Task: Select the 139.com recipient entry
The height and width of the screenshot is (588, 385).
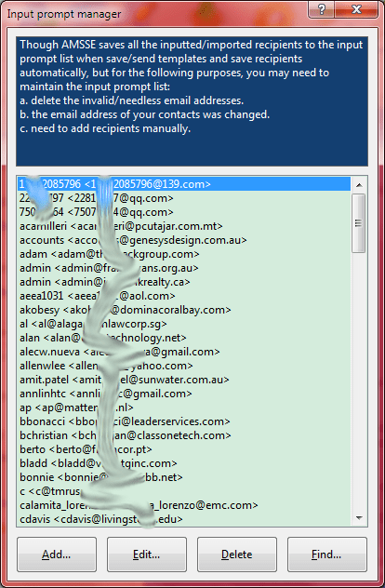Action: tap(184, 184)
